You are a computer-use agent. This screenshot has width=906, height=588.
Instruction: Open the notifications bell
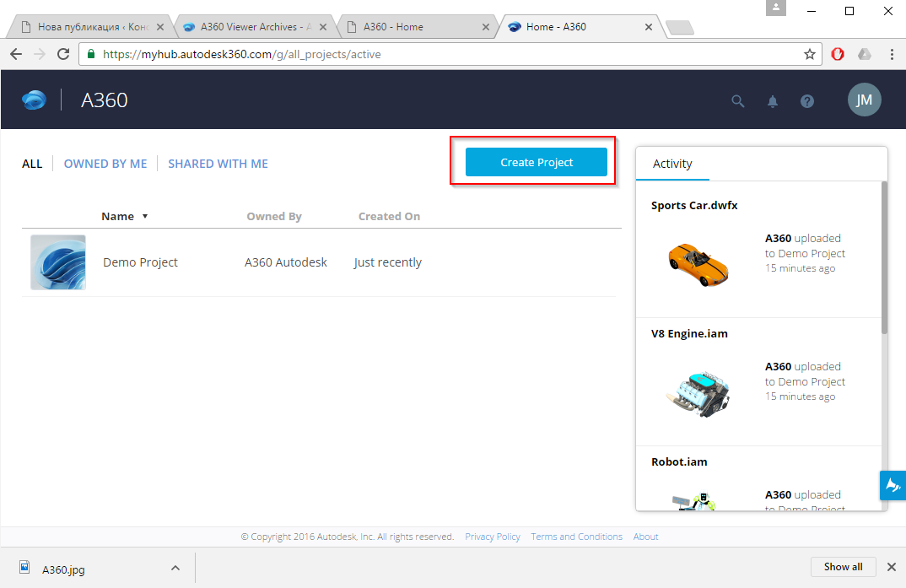coord(773,102)
